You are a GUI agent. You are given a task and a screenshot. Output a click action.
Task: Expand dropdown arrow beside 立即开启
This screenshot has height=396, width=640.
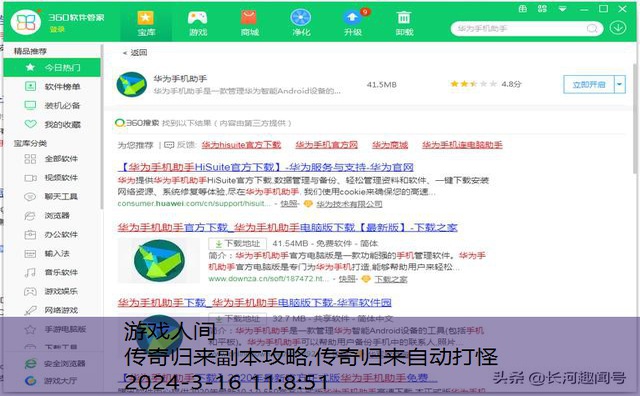620,85
